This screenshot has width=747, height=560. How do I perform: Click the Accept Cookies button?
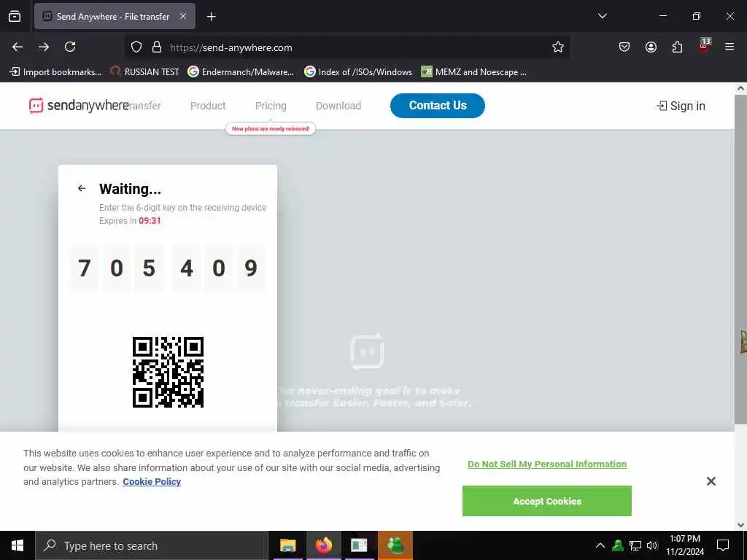coord(547,501)
